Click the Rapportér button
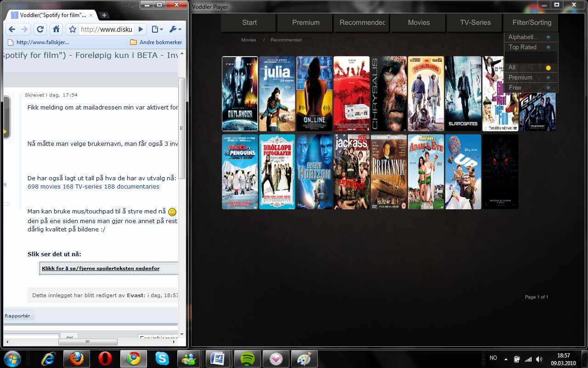Screen dimensions: 588x368 (x=17, y=316)
